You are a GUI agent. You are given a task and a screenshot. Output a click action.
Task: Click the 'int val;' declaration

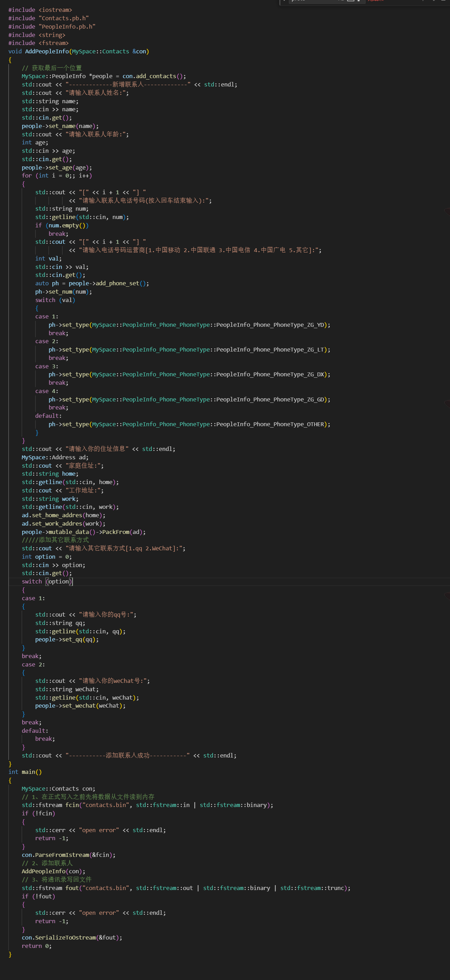coord(48,258)
